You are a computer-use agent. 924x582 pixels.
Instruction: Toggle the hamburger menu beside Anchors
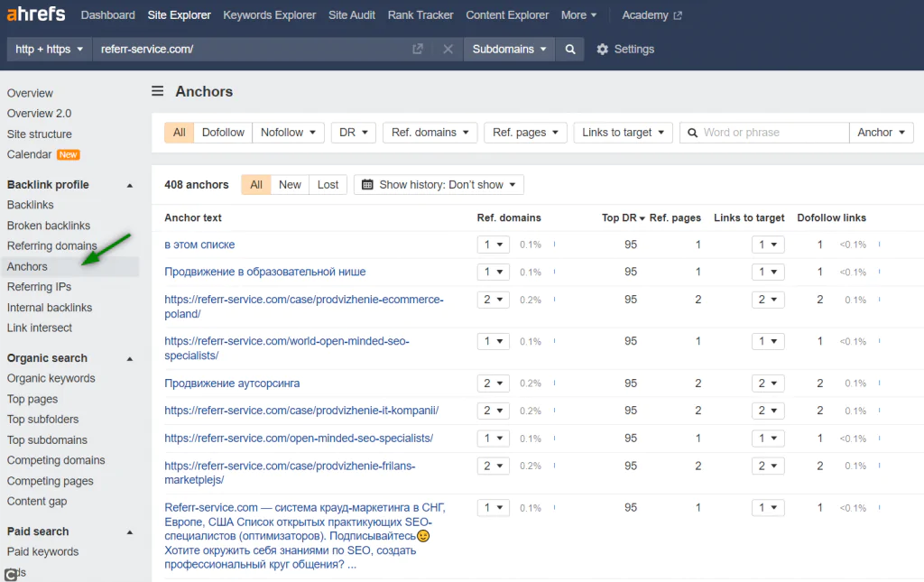pos(157,91)
